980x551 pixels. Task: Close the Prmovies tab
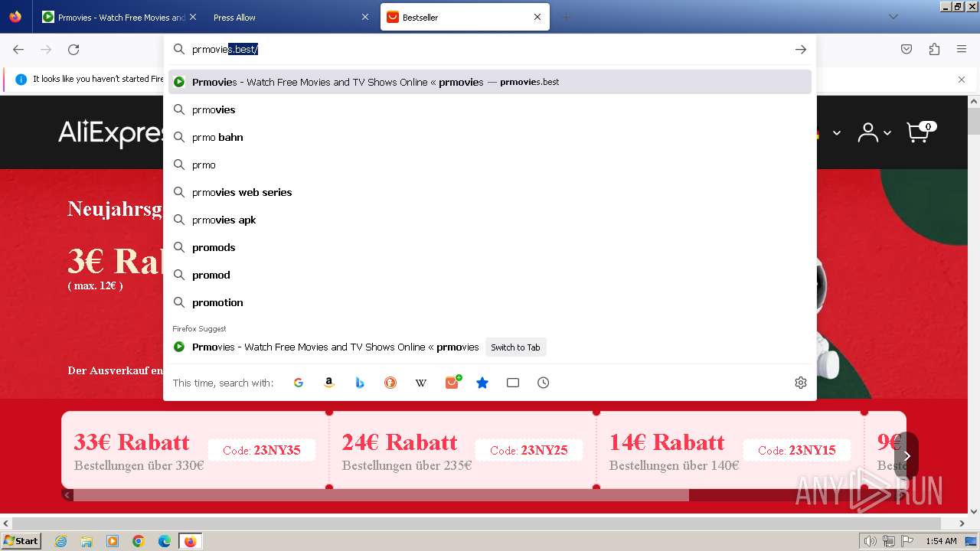pyautogui.click(x=192, y=17)
